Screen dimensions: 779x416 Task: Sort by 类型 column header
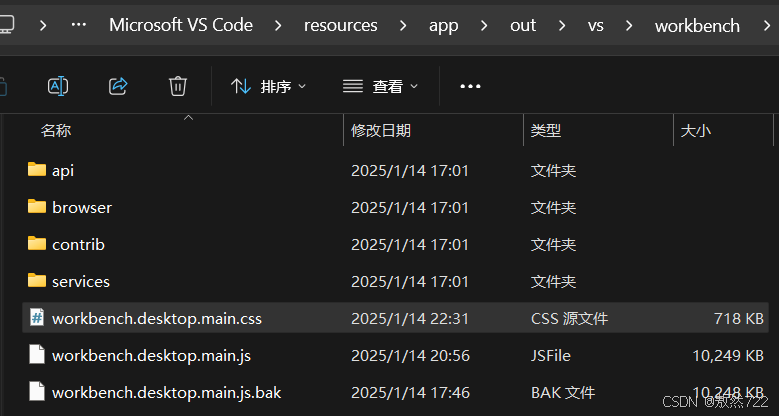(545, 131)
